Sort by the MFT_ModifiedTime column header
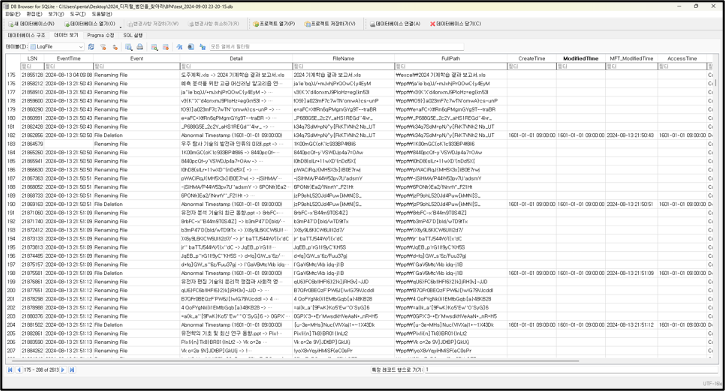 pos(632,59)
